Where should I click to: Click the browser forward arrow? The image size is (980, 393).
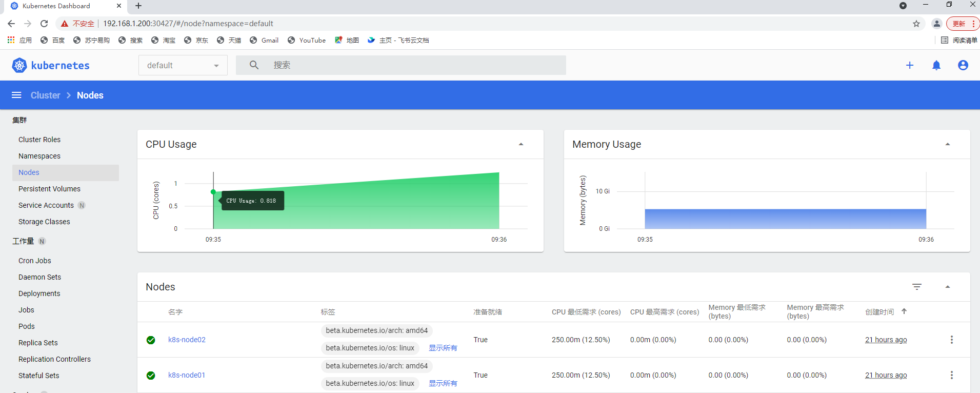pyautogui.click(x=28, y=24)
